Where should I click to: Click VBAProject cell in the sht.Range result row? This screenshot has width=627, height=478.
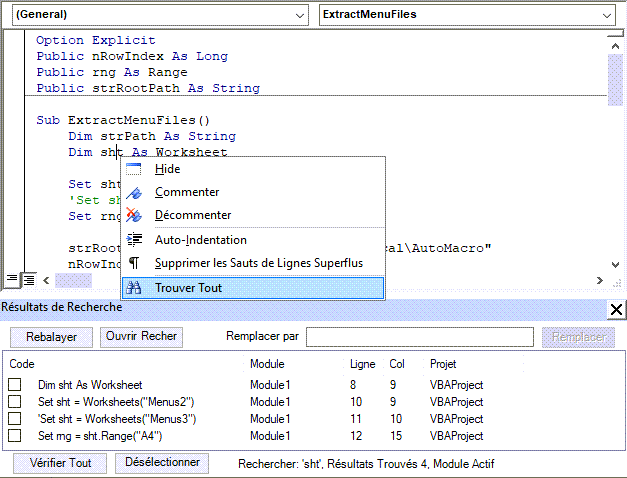(456, 436)
